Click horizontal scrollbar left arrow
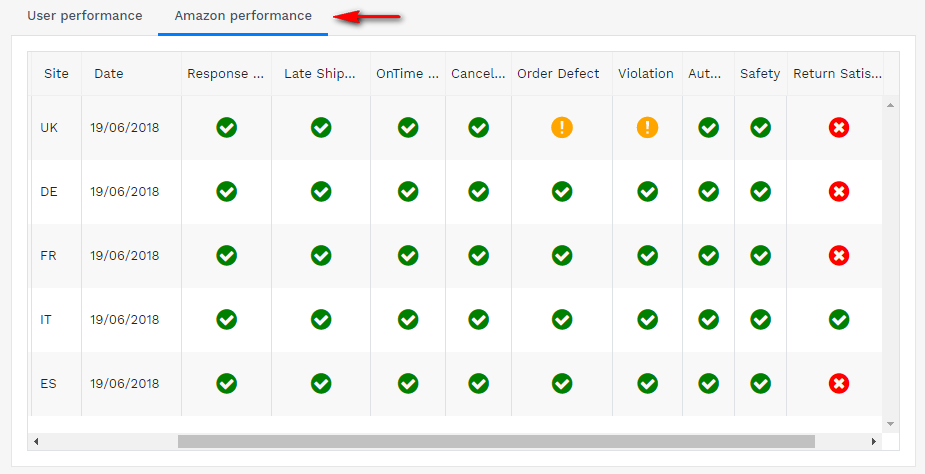 click(x=36, y=441)
